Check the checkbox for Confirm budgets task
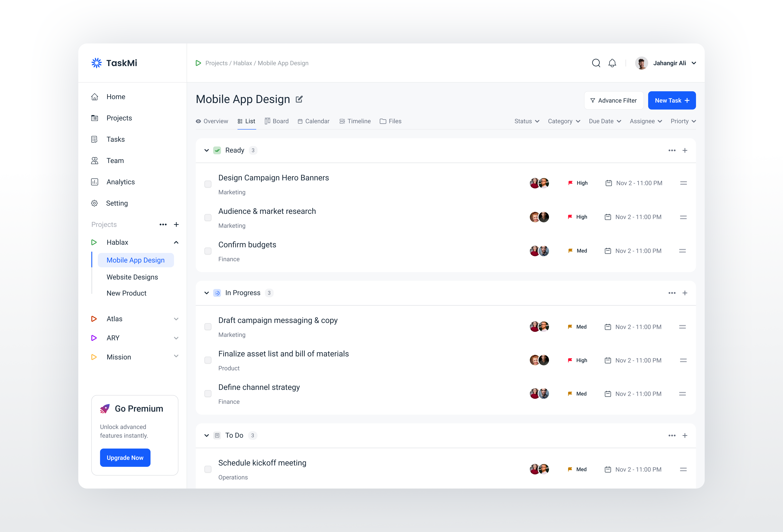 pyautogui.click(x=208, y=251)
